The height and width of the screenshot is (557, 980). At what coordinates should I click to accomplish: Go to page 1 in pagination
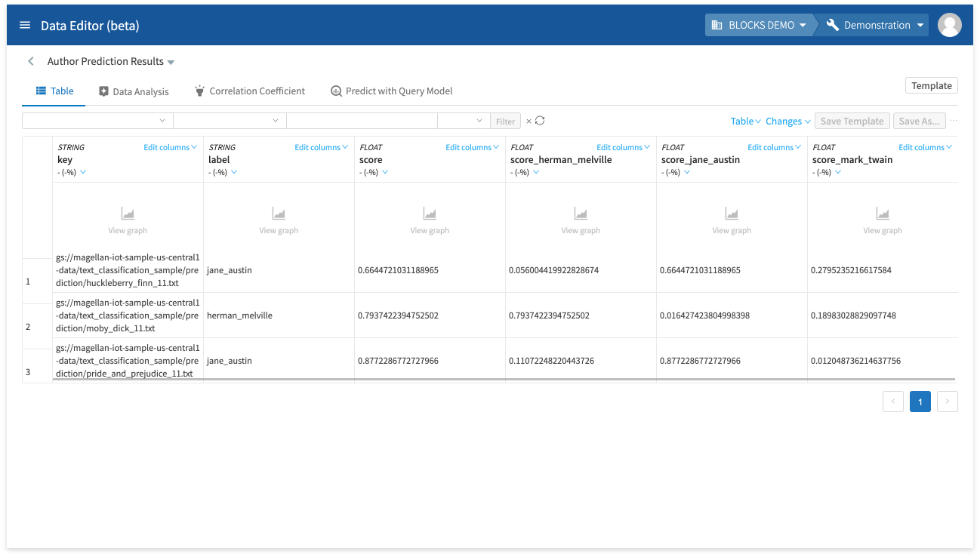coord(920,402)
